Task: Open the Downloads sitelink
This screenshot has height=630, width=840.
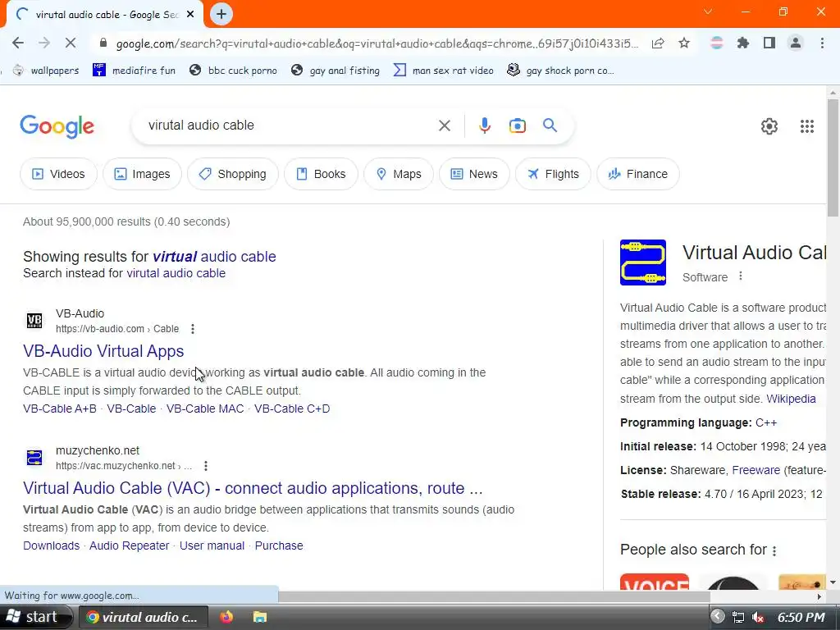Action: [51, 546]
